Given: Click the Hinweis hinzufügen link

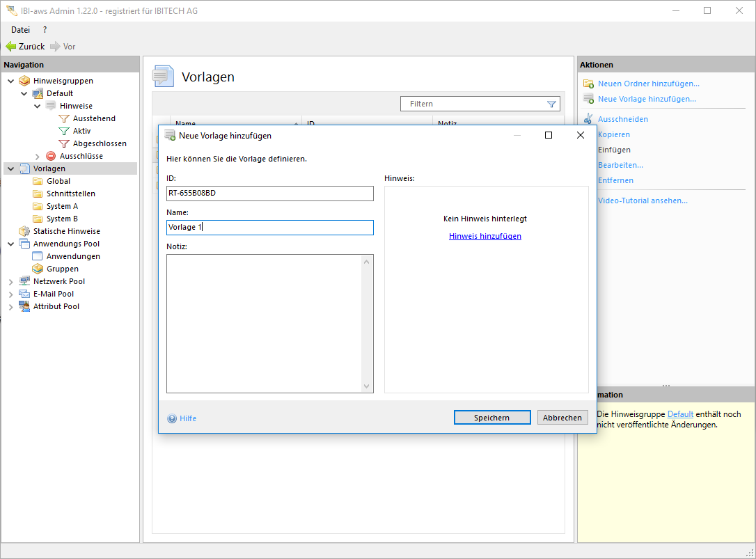Looking at the screenshot, I should coord(485,236).
